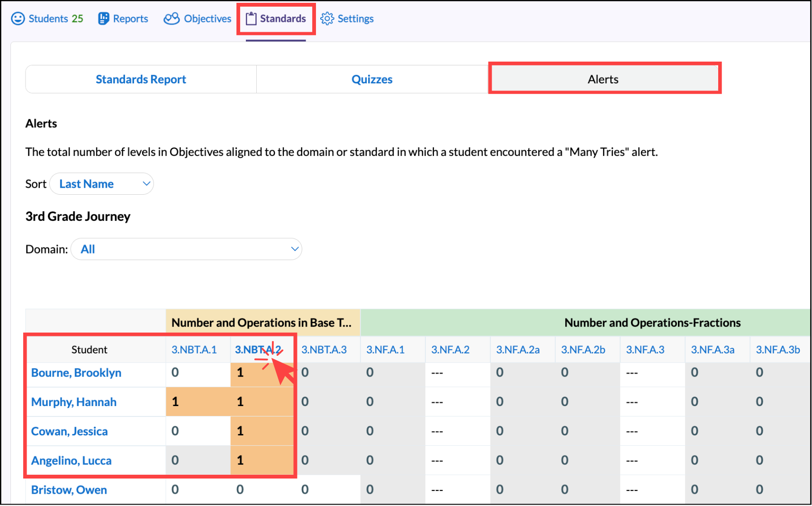Select the Alerts tab

(x=603, y=79)
